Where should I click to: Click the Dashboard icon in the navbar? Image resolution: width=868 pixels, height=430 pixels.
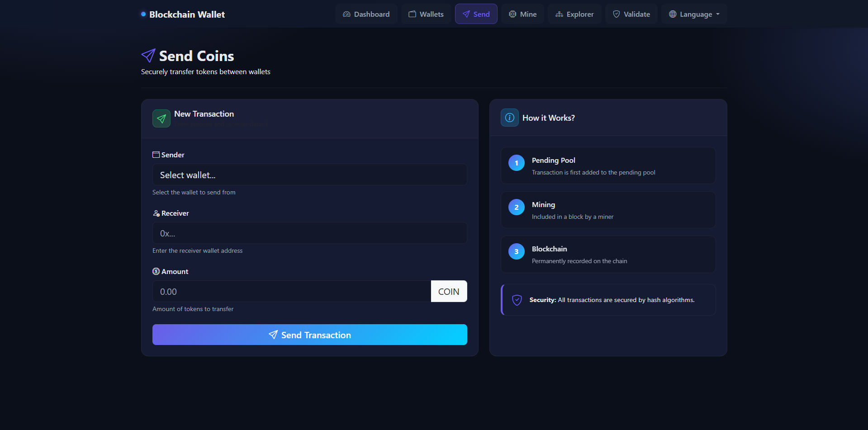coord(346,14)
